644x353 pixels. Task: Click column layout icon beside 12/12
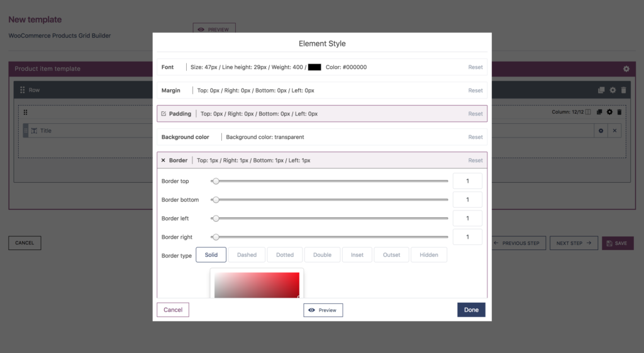point(588,112)
